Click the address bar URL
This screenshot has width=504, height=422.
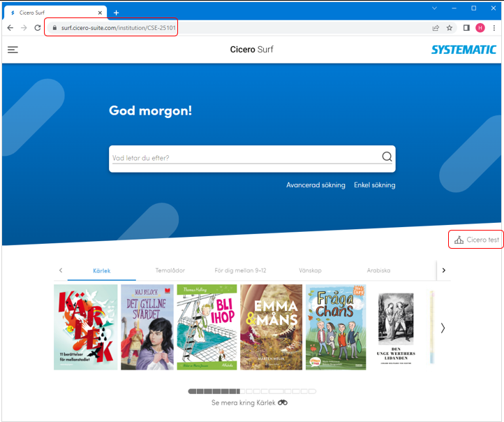[118, 28]
